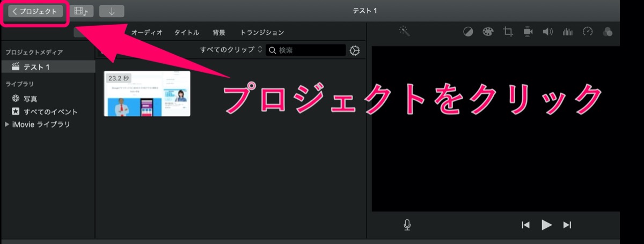The image size is (644, 244).
Task: Open the stabilization camera tool
Action: tap(528, 32)
